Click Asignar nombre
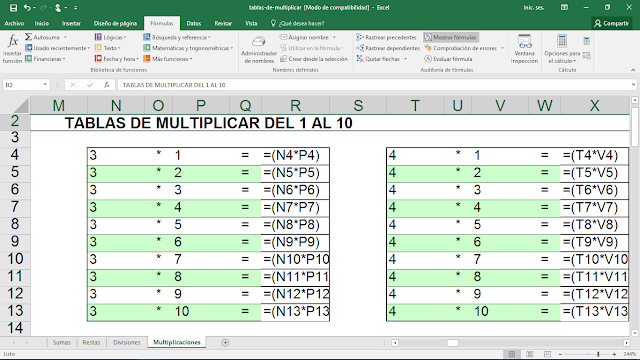 click(304, 37)
